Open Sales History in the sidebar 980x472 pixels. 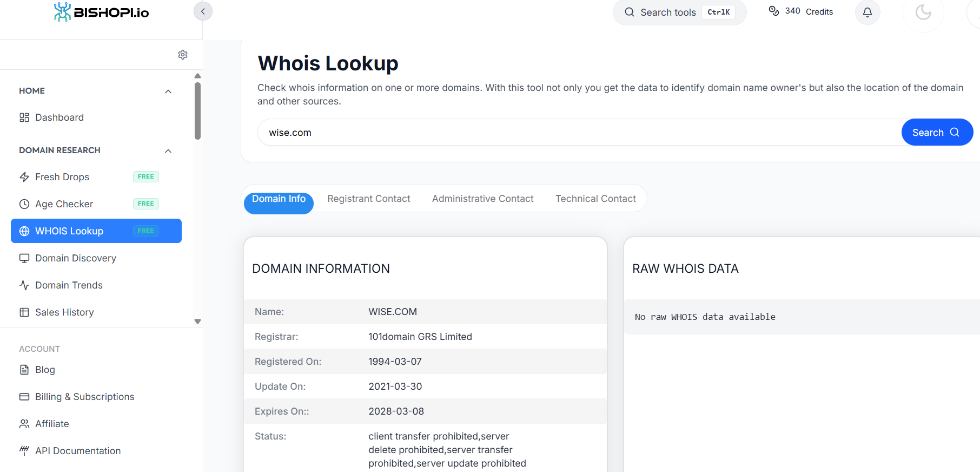[x=96, y=312]
